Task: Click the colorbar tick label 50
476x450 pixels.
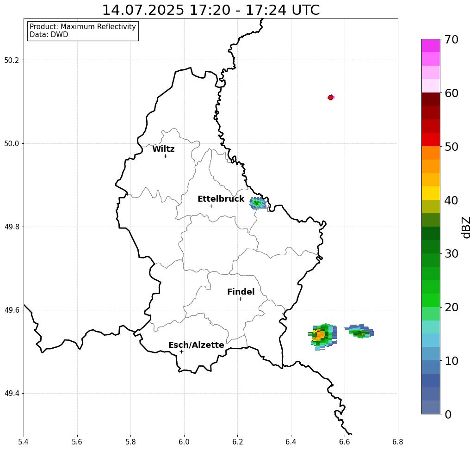Action: (451, 147)
